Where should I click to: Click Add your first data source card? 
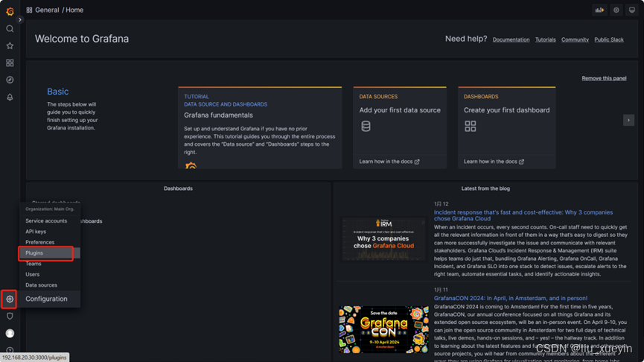tap(400, 127)
